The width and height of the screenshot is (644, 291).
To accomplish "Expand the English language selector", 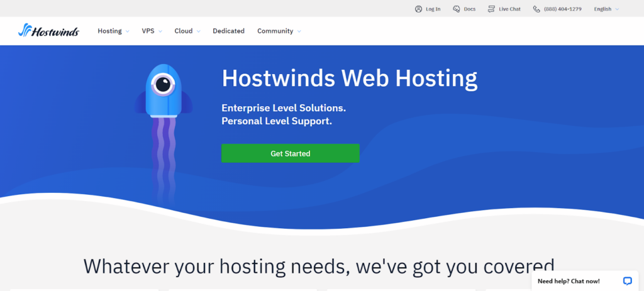I will [606, 9].
